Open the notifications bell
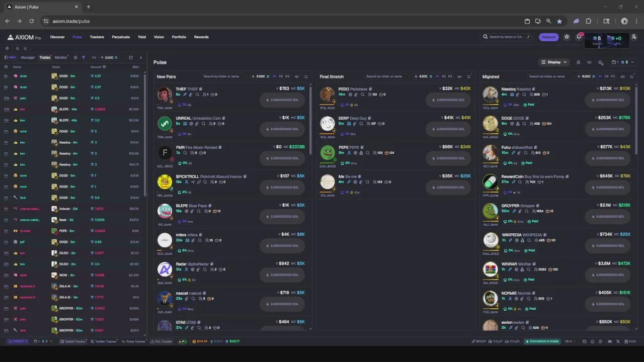This screenshot has width=644, height=362. (579, 37)
